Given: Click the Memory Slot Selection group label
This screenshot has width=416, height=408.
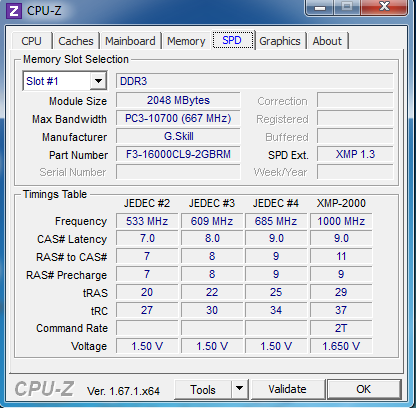Looking at the screenshot, I should click(x=76, y=59).
